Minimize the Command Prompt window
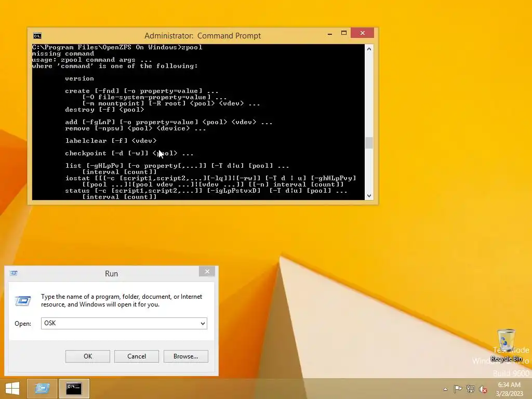Viewport: 532px width, 399px height. tap(330, 34)
